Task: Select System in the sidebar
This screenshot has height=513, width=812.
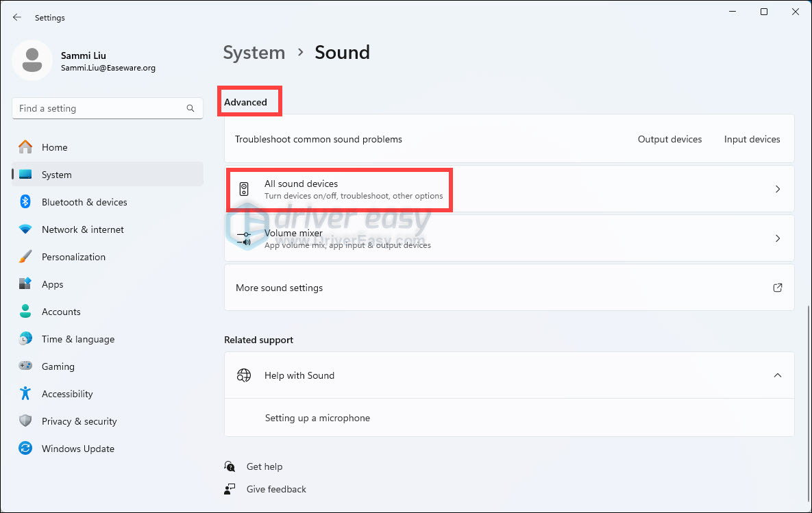Action: coord(56,175)
